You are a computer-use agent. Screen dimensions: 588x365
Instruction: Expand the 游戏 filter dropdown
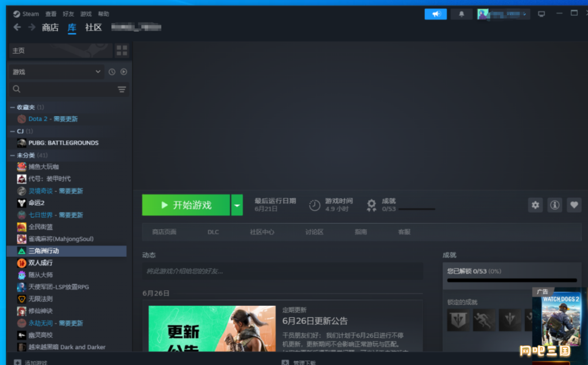point(56,72)
